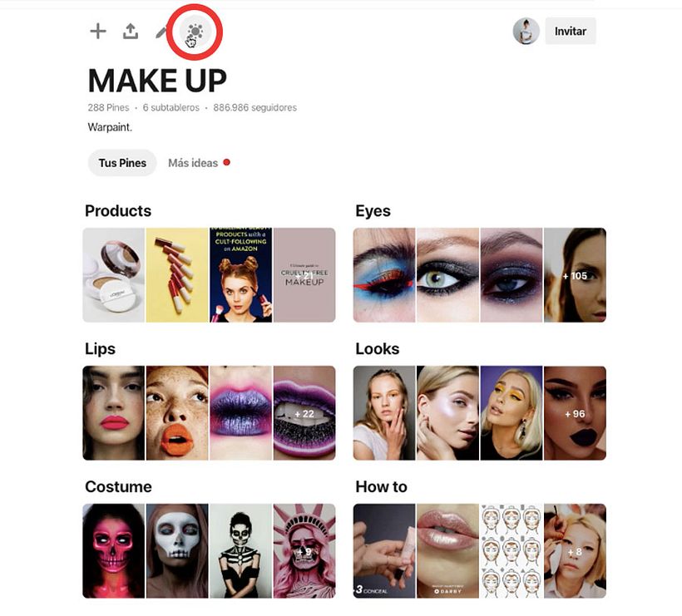Screen dimensions: 682x616
Task: Open the collaborator profile avatar
Action: click(526, 31)
